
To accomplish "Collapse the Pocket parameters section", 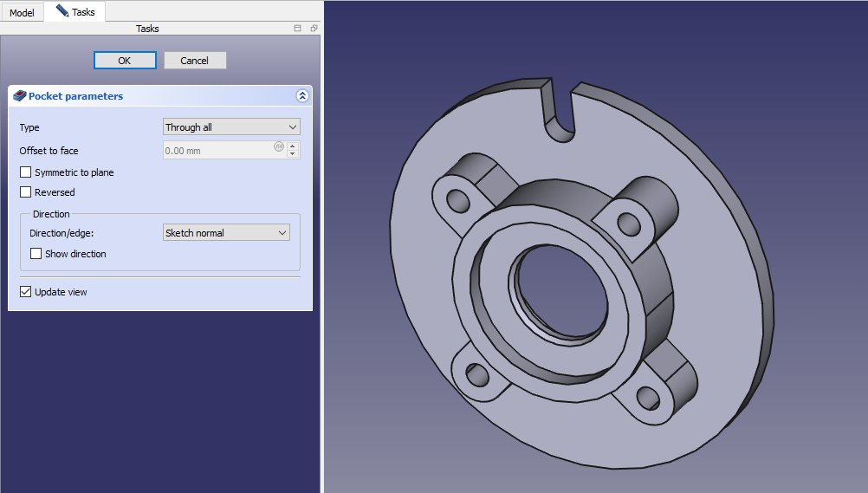I will [x=301, y=96].
